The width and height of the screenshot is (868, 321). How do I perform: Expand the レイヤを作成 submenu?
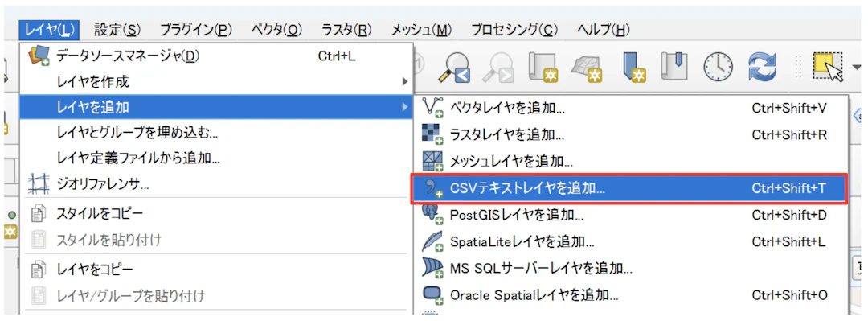pyautogui.click(x=216, y=82)
